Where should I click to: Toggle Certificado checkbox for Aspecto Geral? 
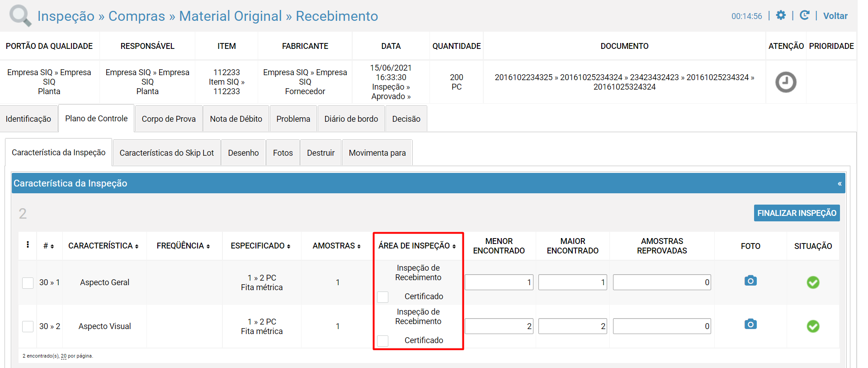pos(383,297)
